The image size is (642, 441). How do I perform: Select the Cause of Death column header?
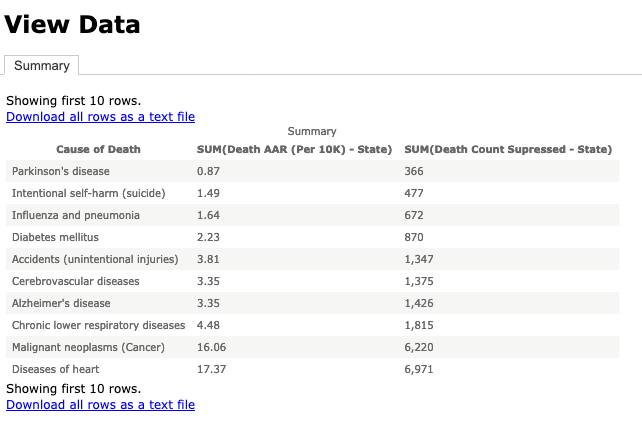98,149
